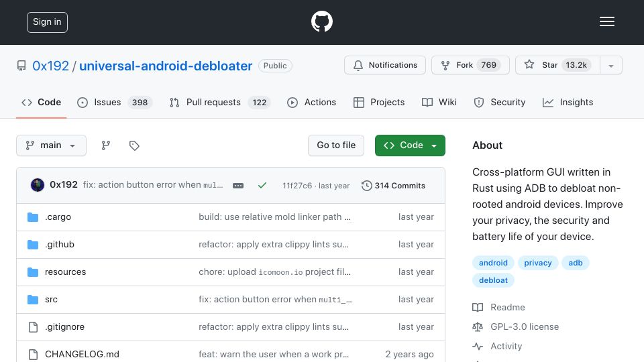644x362 pixels.
Task: Open the CHANGELOG.md file
Action: tap(82, 354)
